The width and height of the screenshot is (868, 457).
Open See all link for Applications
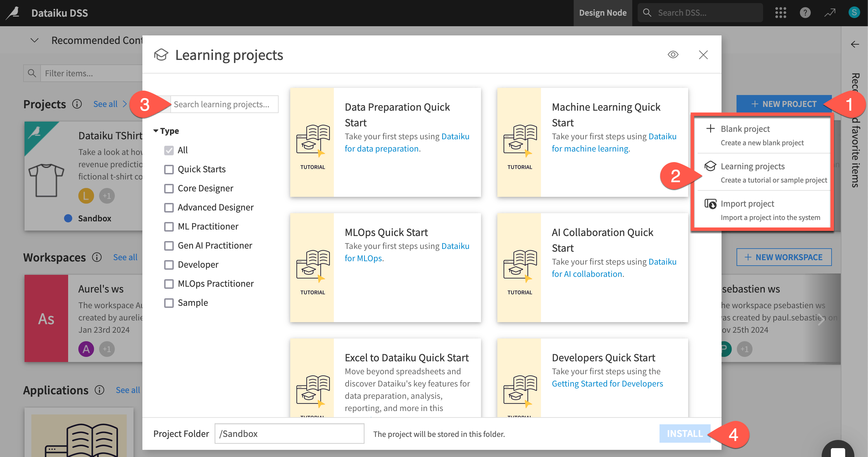128,390
